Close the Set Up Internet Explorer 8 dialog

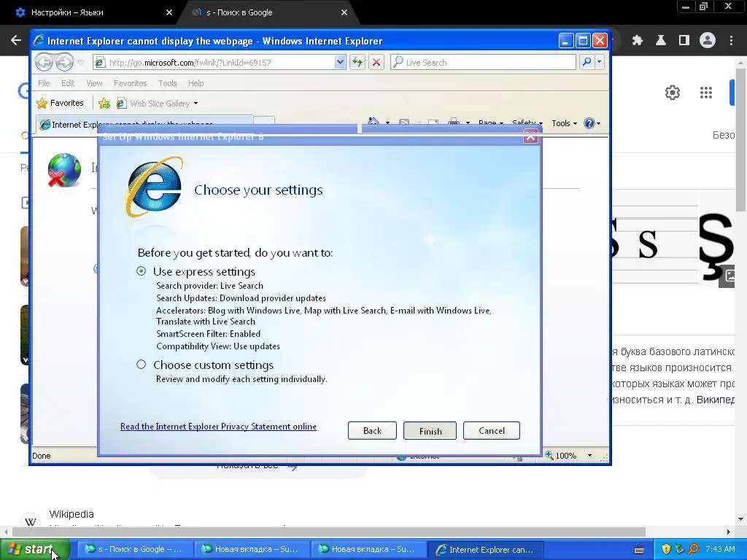pyautogui.click(x=530, y=137)
